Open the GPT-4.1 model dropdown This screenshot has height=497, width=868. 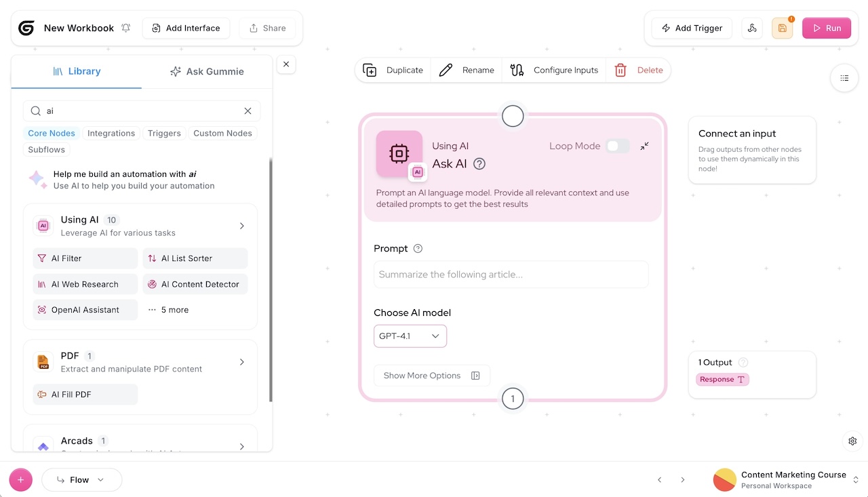coord(410,336)
